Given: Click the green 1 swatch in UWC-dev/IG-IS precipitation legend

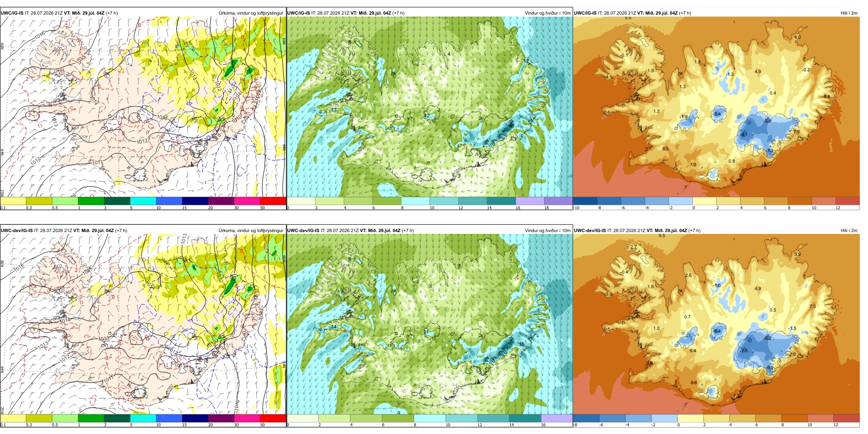Looking at the screenshot, I should coord(91,418).
